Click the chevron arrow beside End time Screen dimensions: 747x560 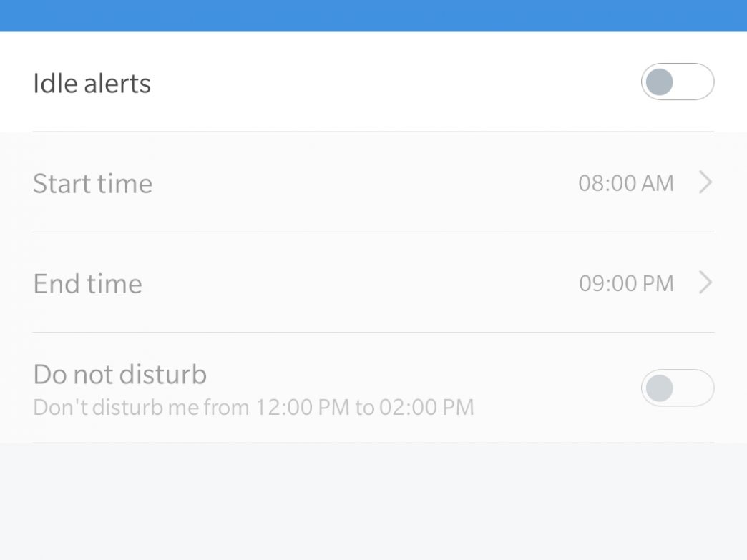pos(705,283)
